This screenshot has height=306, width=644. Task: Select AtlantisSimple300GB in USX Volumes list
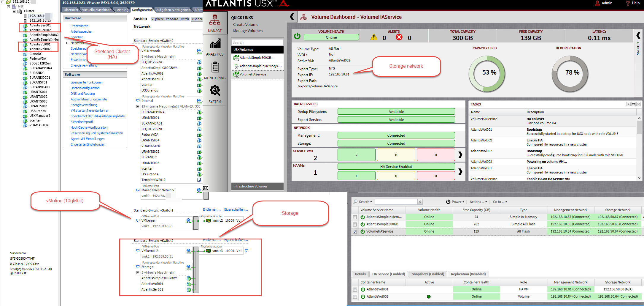[x=255, y=58]
